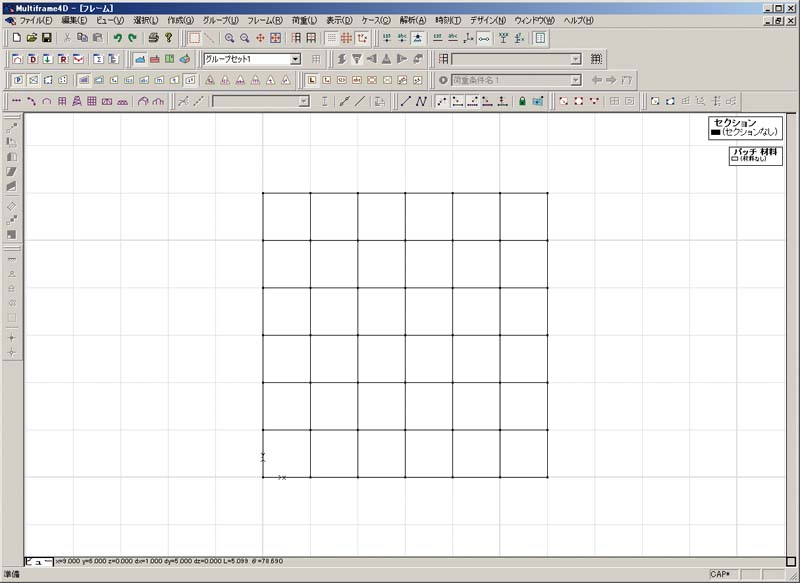Toggle the red snap-to-grid button
Screen dimensions: 800x583
[x=346, y=38]
